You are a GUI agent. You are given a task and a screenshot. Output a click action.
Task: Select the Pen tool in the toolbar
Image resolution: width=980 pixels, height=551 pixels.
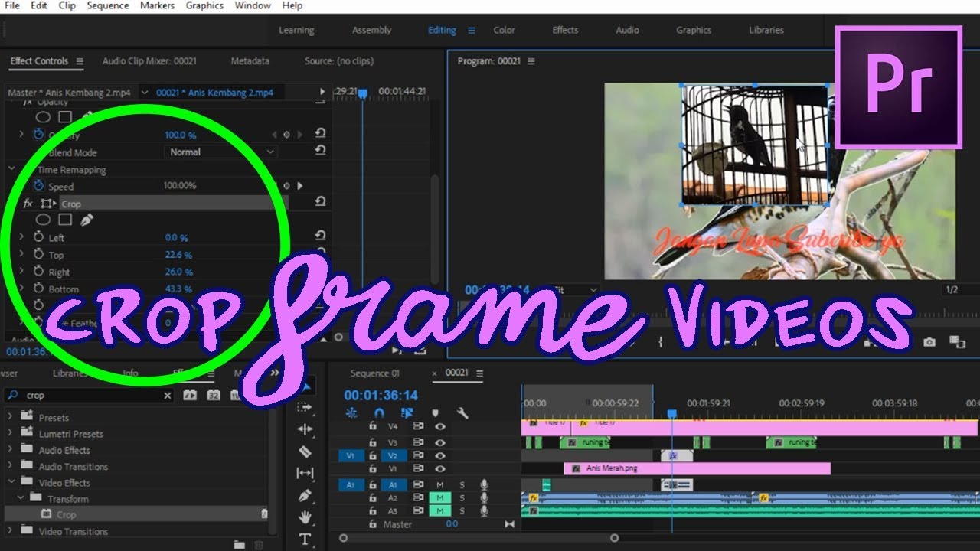coord(305,495)
